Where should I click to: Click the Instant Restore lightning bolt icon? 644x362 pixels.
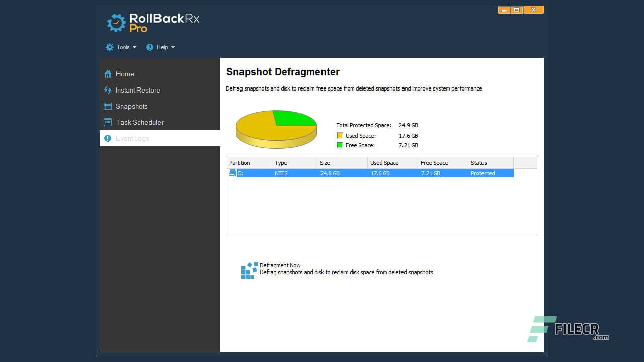(108, 90)
